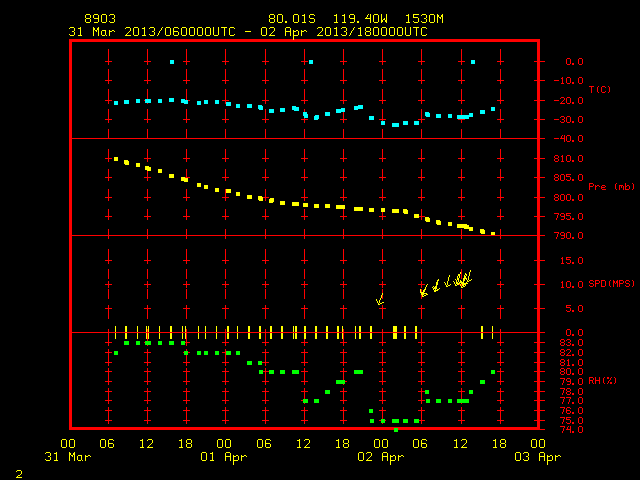Click the 1530M elevation text

tap(424, 19)
